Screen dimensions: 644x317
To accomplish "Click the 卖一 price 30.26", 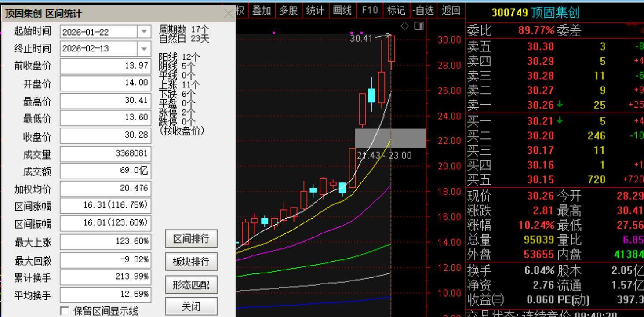I will coord(541,105).
